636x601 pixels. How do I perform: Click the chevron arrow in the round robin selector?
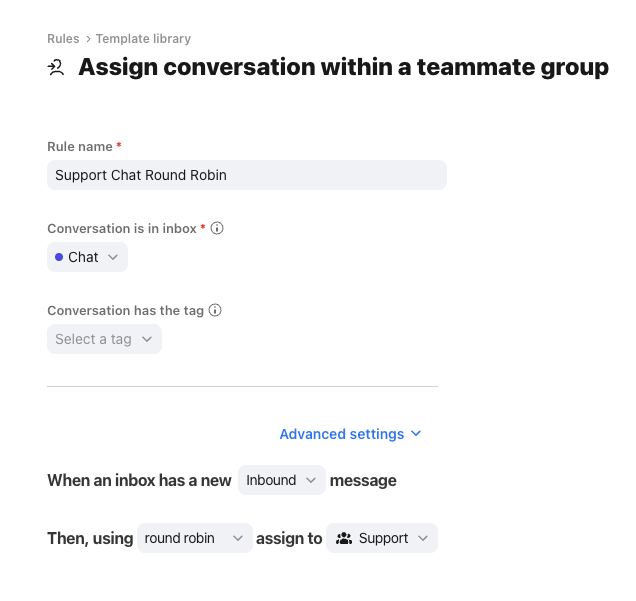[x=238, y=538]
